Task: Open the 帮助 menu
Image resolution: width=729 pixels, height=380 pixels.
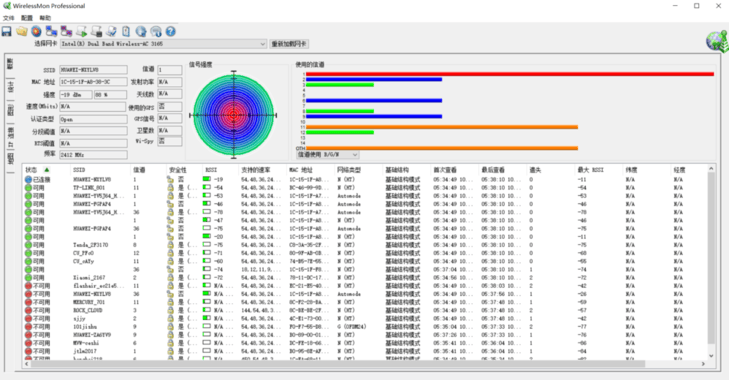Action: [x=45, y=18]
